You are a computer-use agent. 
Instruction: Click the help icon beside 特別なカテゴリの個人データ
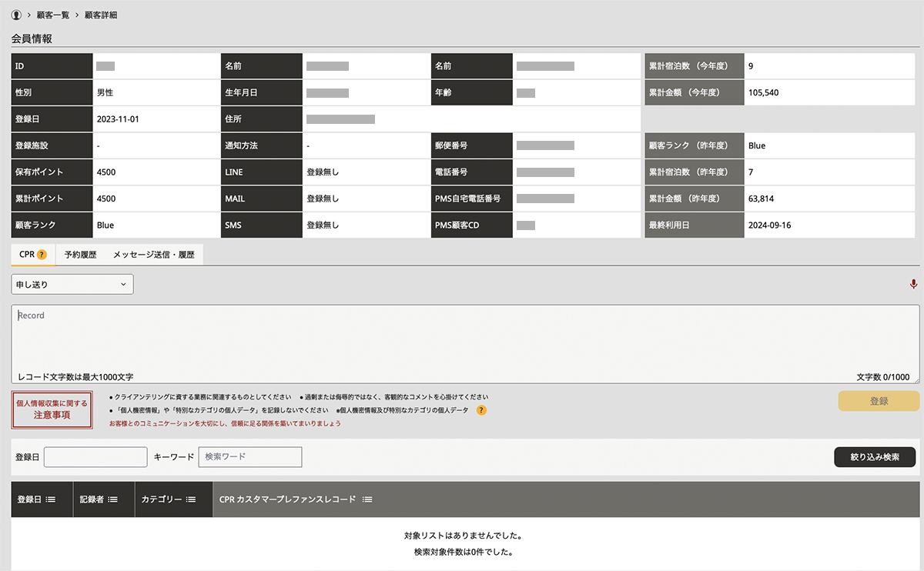click(x=481, y=410)
